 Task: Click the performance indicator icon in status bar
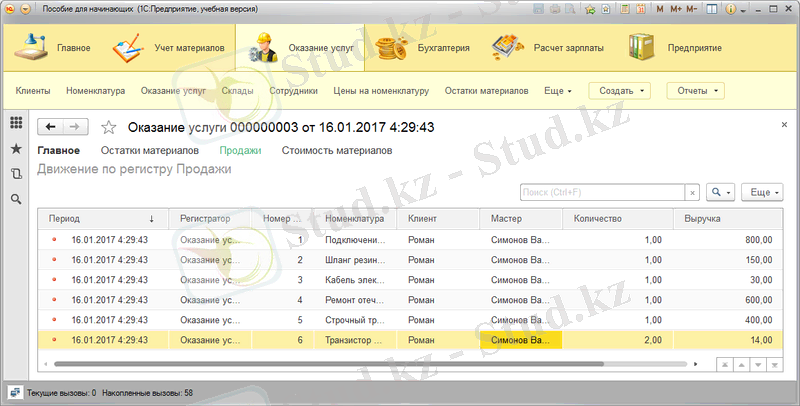tap(15, 393)
